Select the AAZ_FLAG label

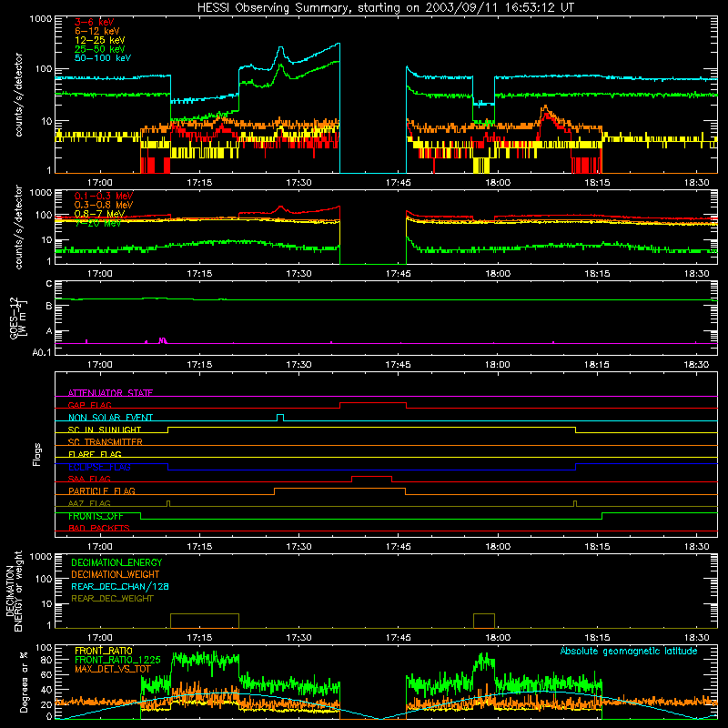coord(89,503)
